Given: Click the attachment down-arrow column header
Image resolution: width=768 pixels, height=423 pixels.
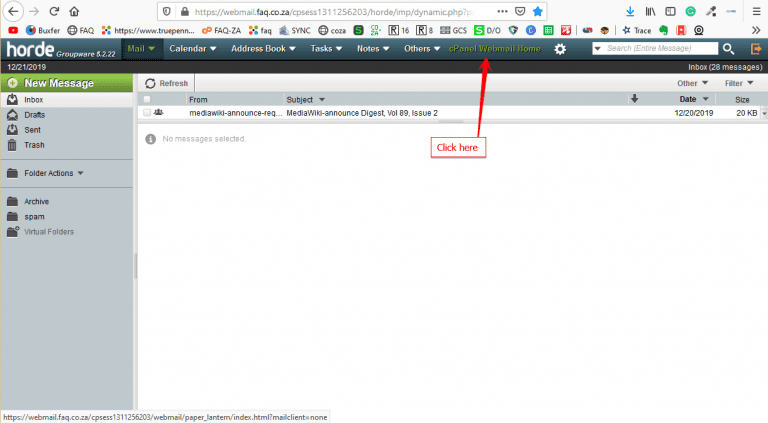Looking at the screenshot, I should coord(634,99).
